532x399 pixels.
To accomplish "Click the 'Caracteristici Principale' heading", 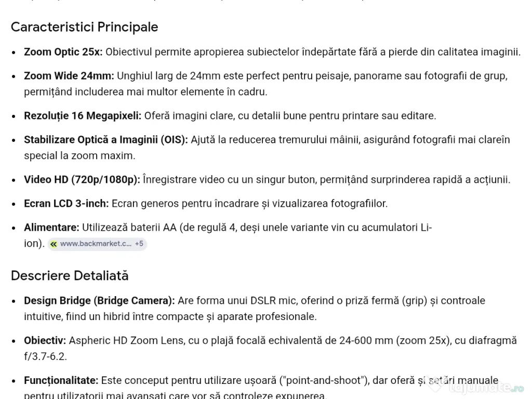I will click(x=84, y=27).
